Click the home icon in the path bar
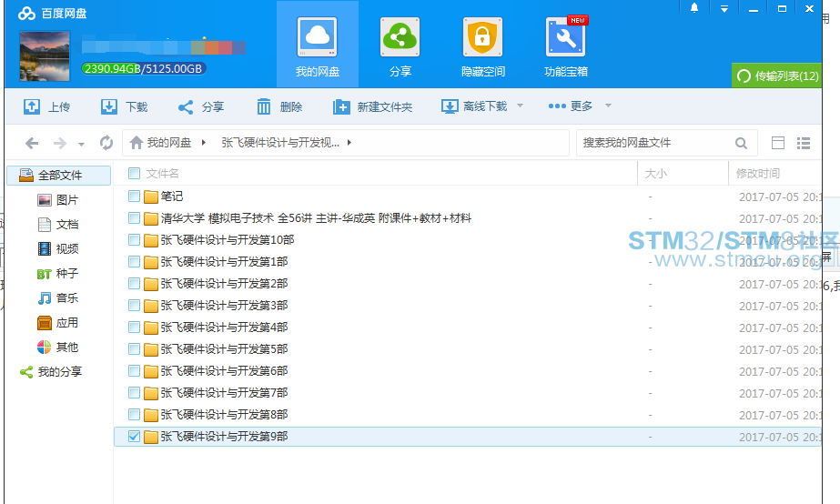The height and width of the screenshot is (504, 840). pyautogui.click(x=137, y=143)
